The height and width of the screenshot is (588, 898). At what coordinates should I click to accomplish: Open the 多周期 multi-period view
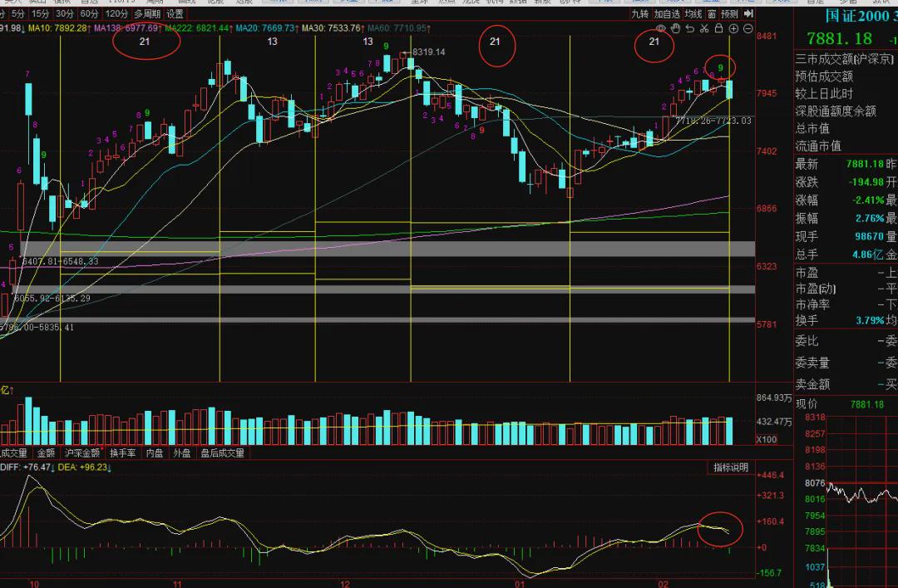[x=147, y=14]
